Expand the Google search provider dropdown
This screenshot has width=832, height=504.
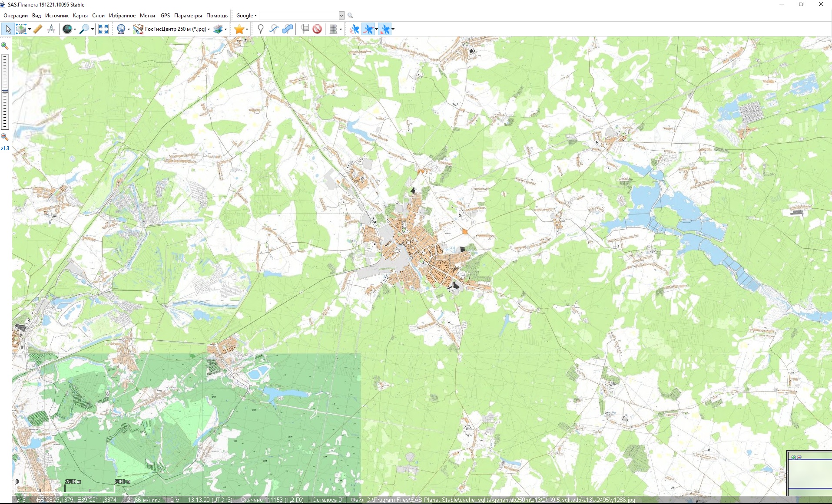click(246, 16)
